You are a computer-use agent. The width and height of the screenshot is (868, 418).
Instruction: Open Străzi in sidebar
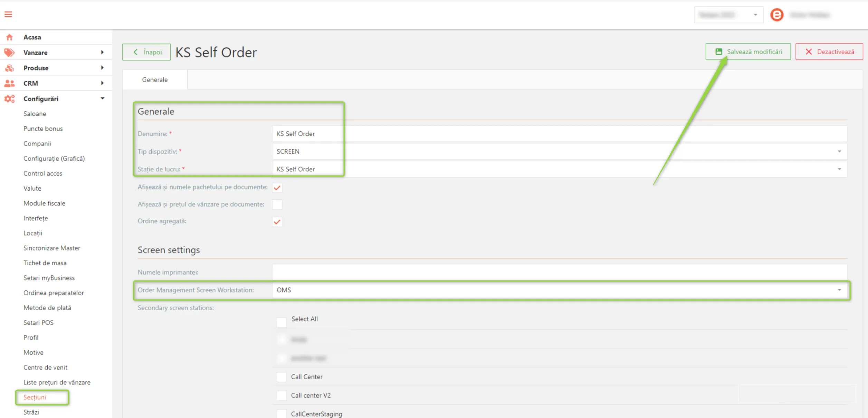click(31, 412)
